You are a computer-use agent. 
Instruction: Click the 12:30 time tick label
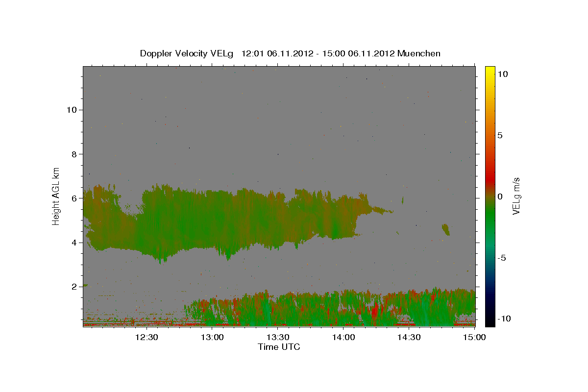(147, 337)
